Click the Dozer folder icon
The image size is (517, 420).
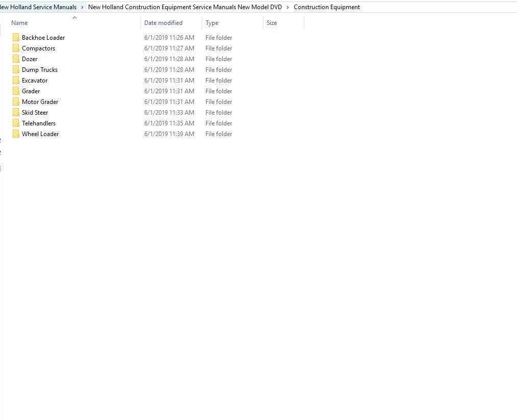click(x=16, y=59)
